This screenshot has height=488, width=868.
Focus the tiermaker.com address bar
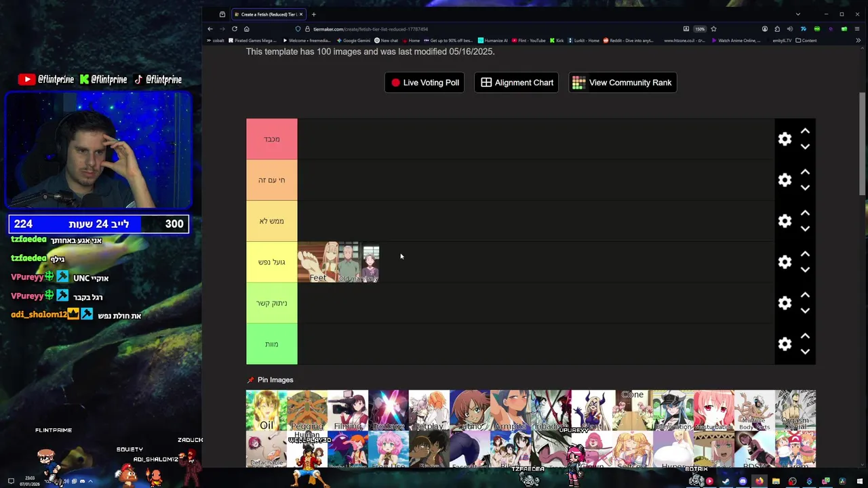[x=488, y=29]
